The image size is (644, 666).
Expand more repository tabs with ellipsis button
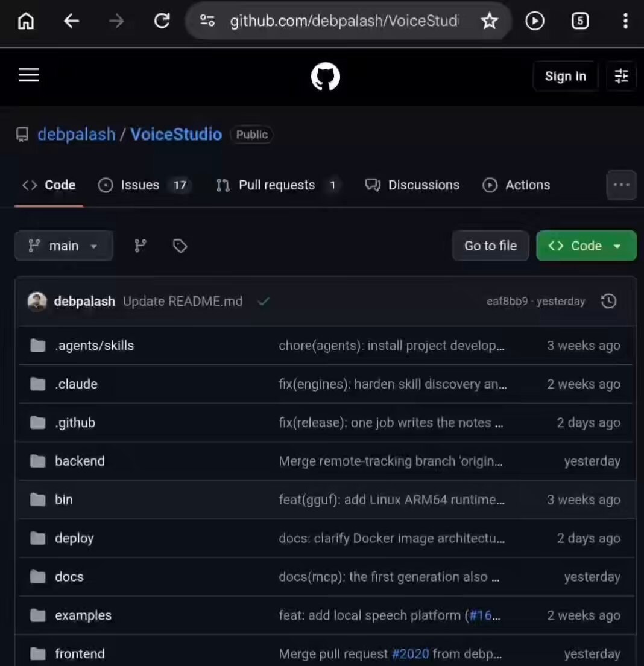tap(622, 185)
